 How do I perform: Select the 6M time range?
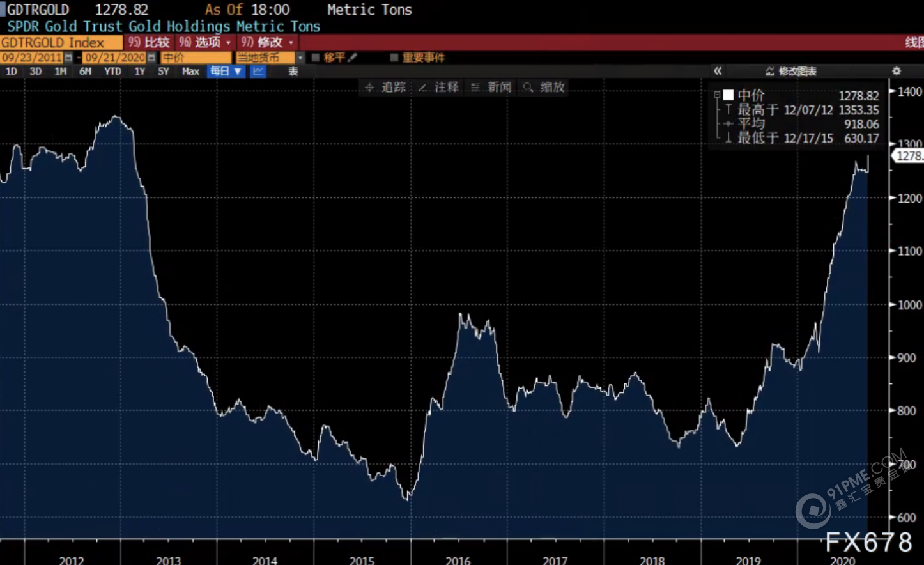(x=86, y=71)
